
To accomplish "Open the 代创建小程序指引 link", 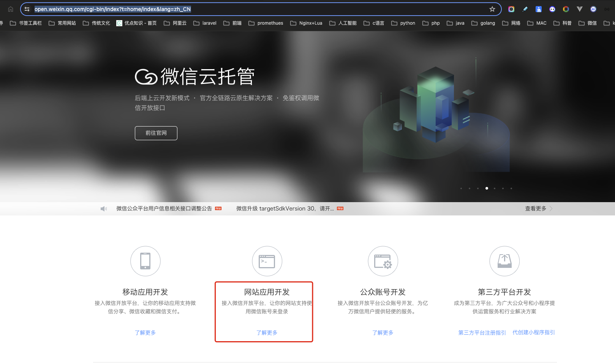I will (534, 332).
